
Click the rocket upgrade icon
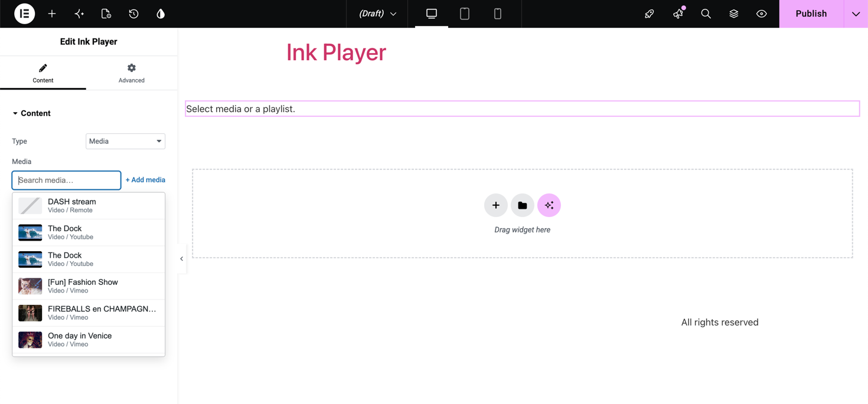[x=650, y=14]
